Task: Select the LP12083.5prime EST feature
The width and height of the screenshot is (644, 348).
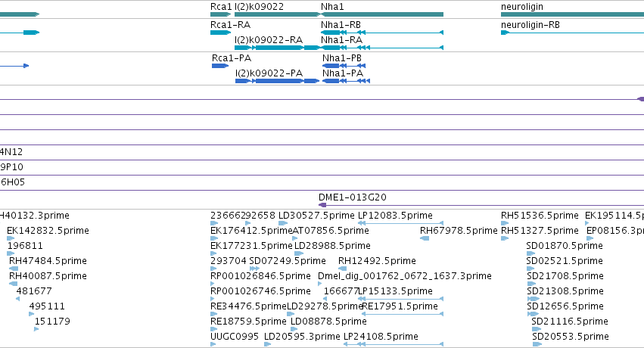Action: [x=400, y=223]
